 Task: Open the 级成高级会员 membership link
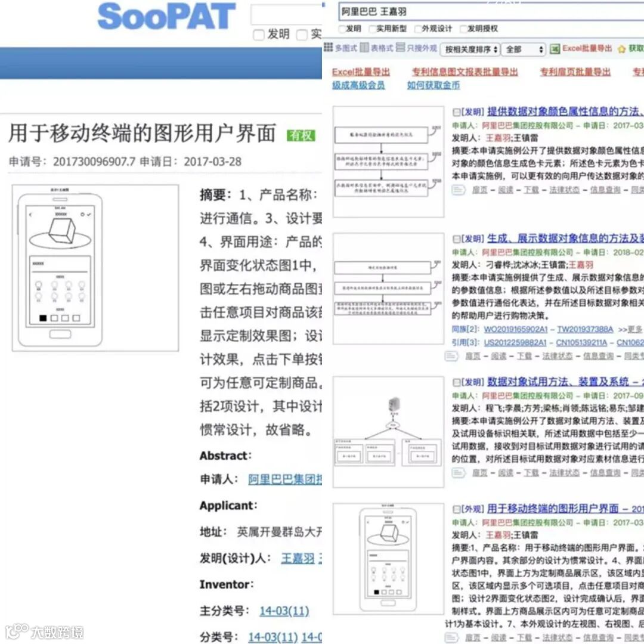tap(358, 85)
